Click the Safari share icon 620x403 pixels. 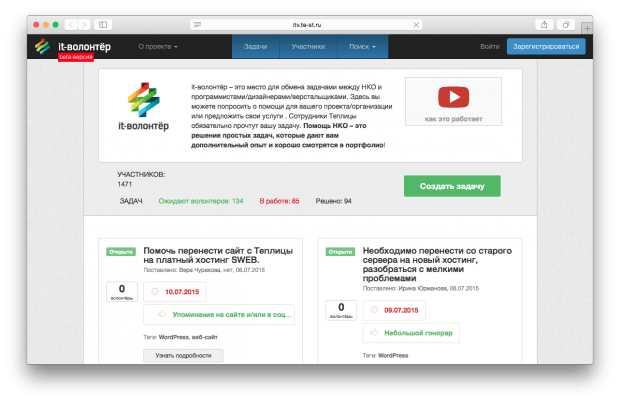543,24
